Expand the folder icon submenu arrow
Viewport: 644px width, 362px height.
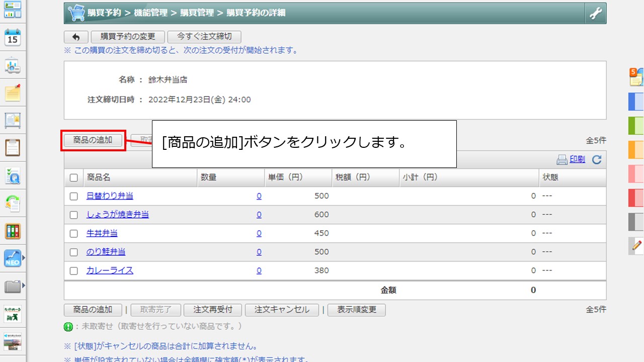(23, 286)
